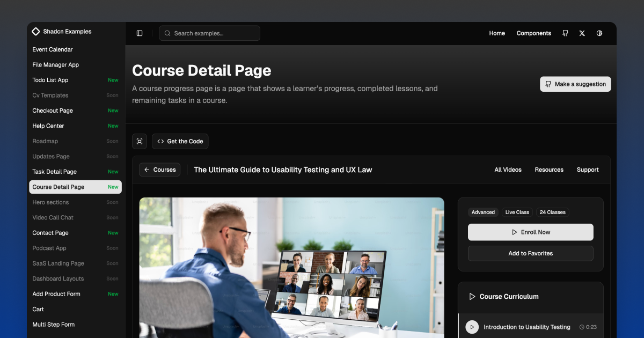This screenshot has height=338, width=644.
Task: Toggle dark/light theme icon
Action: click(599, 33)
